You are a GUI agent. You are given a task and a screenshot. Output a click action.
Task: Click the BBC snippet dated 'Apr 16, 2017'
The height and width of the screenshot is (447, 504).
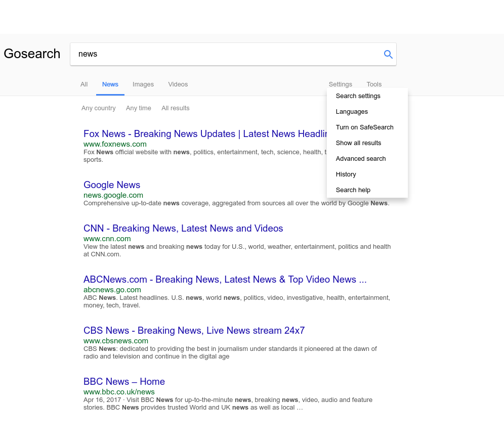(x=228, y=404)
